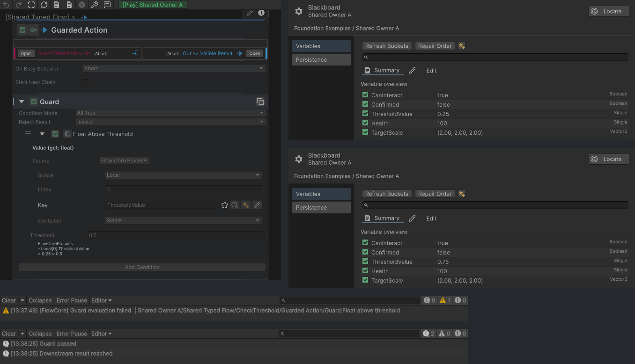
Task: Collapse the Guard section triangle
Action: point(22,102)
